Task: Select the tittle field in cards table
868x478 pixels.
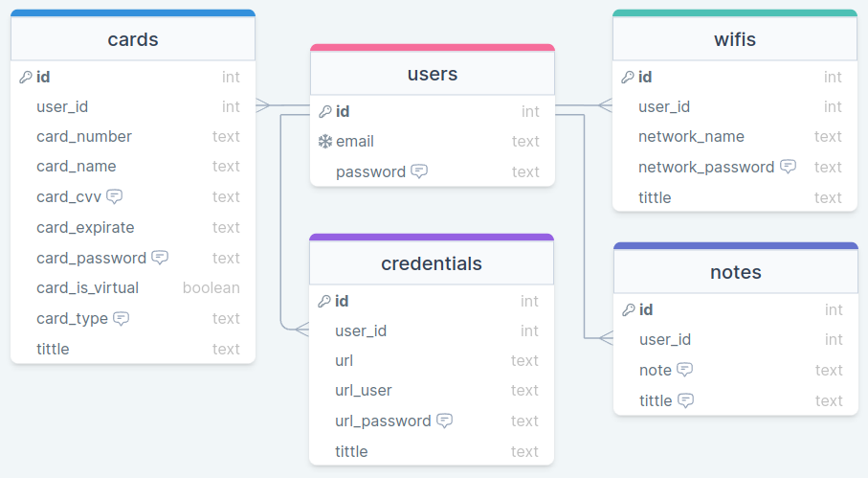Action: [x=133, y=349]
